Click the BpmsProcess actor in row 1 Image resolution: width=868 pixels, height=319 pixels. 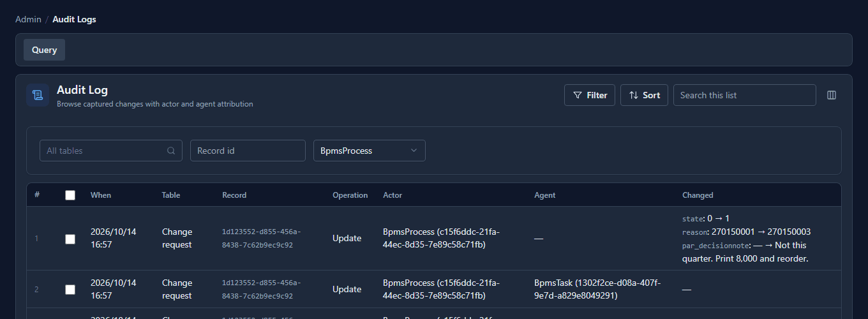pos(442,238)
